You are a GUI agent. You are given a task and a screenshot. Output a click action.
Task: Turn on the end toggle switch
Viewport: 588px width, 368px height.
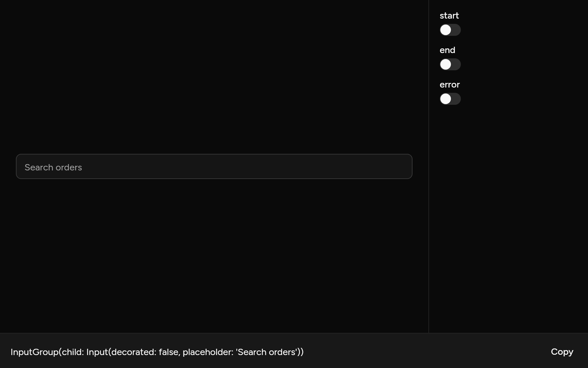point(450,64)
